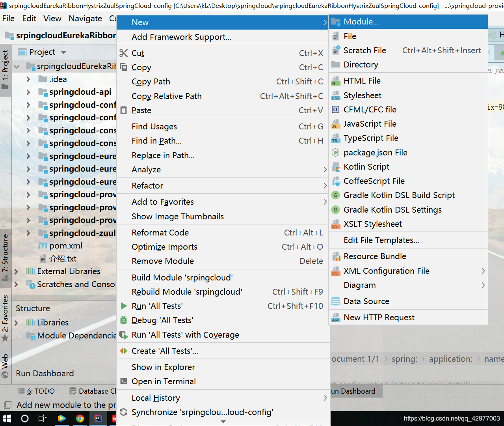Click the Open in Terminal icon
Viewport: 504px width, 426px height.
point(124,381)
